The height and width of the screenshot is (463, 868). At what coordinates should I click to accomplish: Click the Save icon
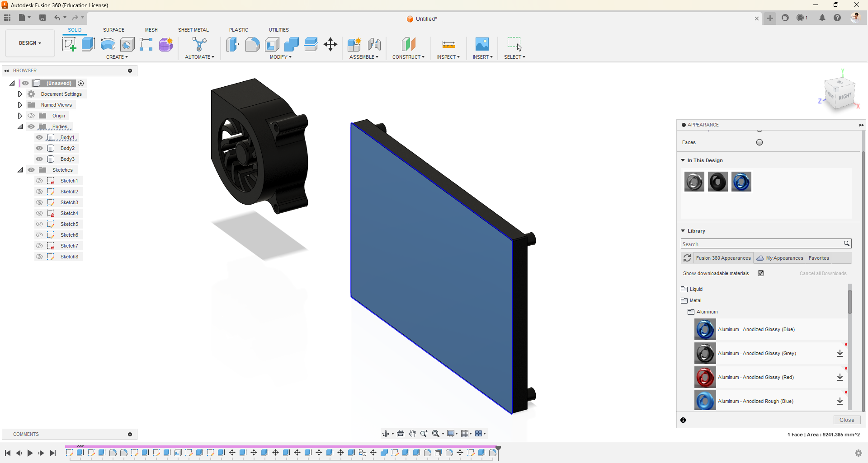pyautogui.click(x=42, y=18)
